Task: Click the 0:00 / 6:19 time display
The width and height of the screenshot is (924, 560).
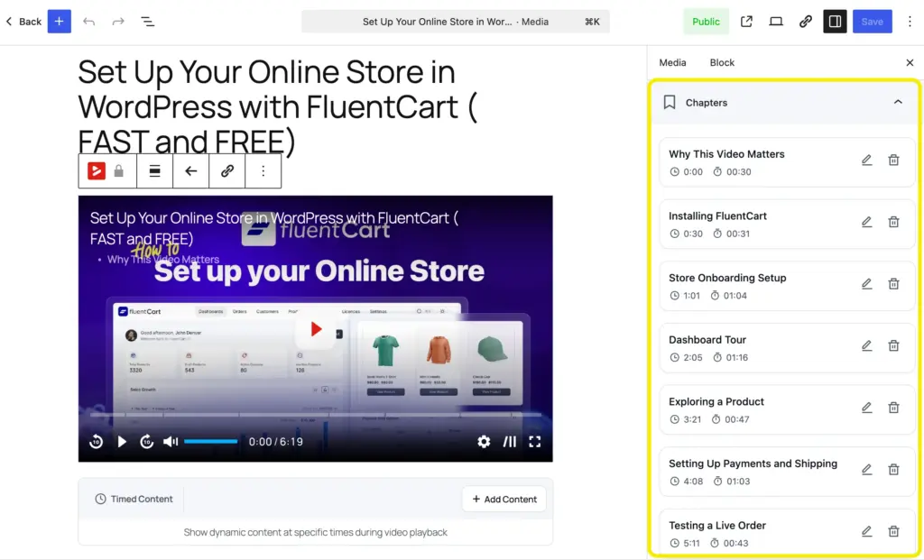Action: (276, 441)
